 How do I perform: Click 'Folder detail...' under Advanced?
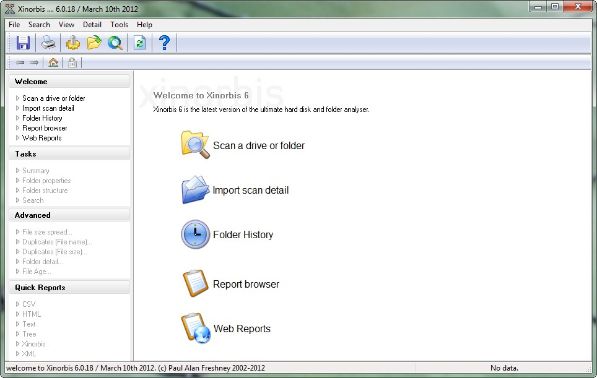(42, 262)
